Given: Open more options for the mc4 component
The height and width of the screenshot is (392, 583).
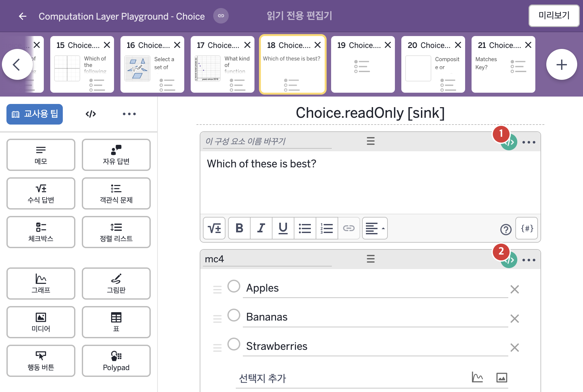Looking at the screenshot, I should [x=529, y=260].
